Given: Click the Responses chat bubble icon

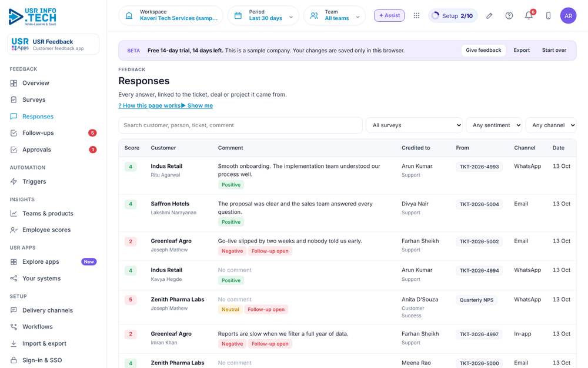Looking at the screenshot, I should click(x=14, y=117).
